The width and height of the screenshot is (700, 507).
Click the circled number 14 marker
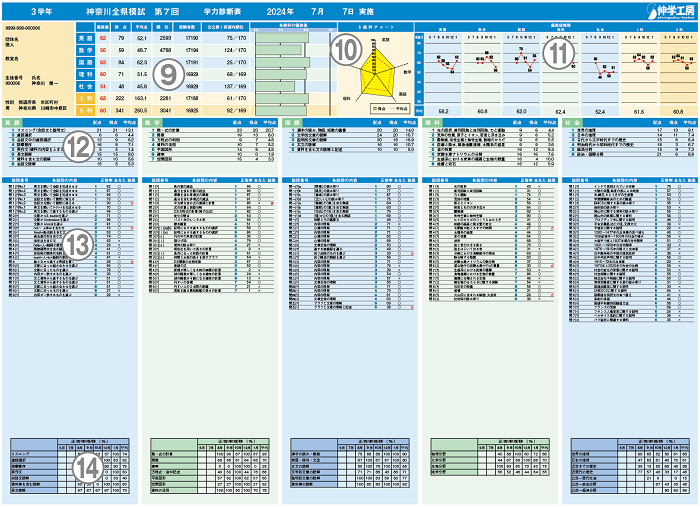pos(84,464)
